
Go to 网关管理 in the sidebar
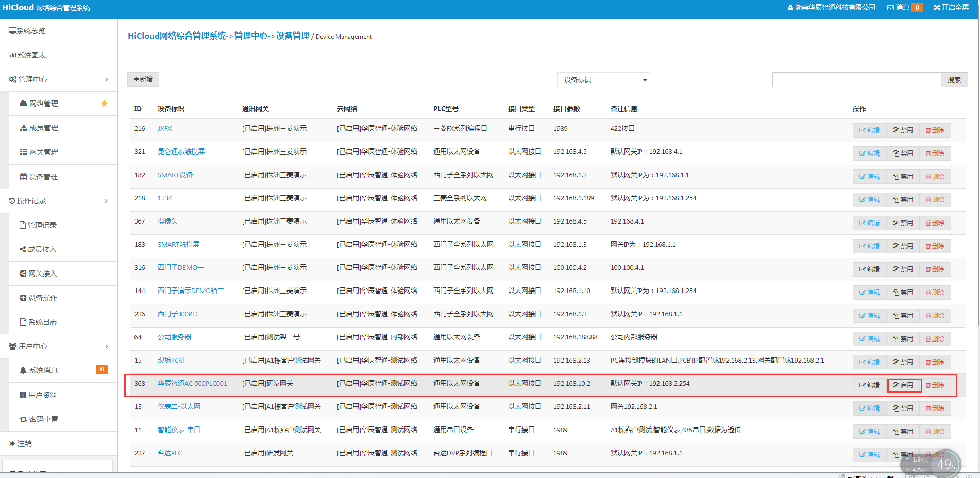43,152
